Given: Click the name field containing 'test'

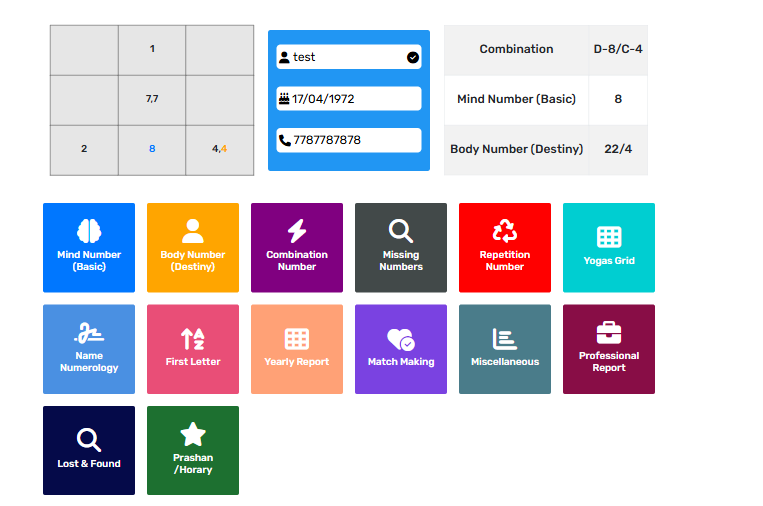Looking at the screenshot, I should [x=340, y=58].
